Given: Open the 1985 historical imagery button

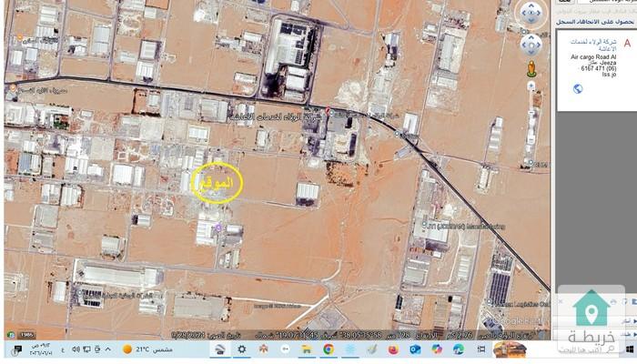Looking at the screenshot, I should tap(26, 335).
